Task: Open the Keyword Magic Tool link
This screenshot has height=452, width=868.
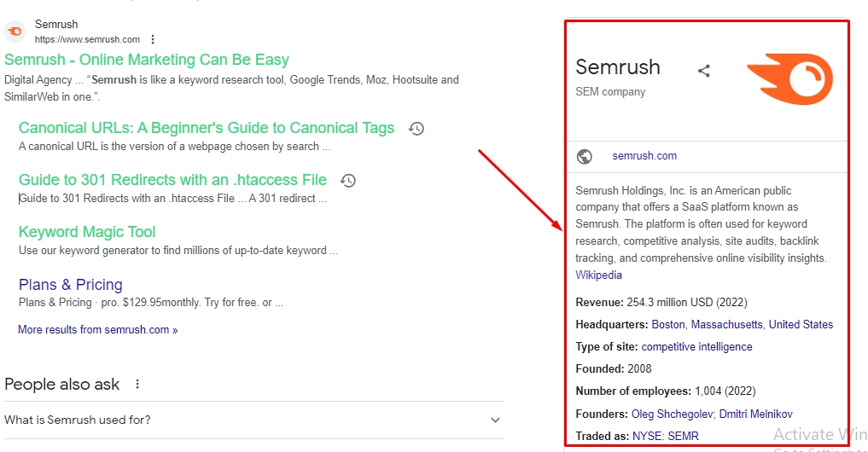Action: [87, 232]
